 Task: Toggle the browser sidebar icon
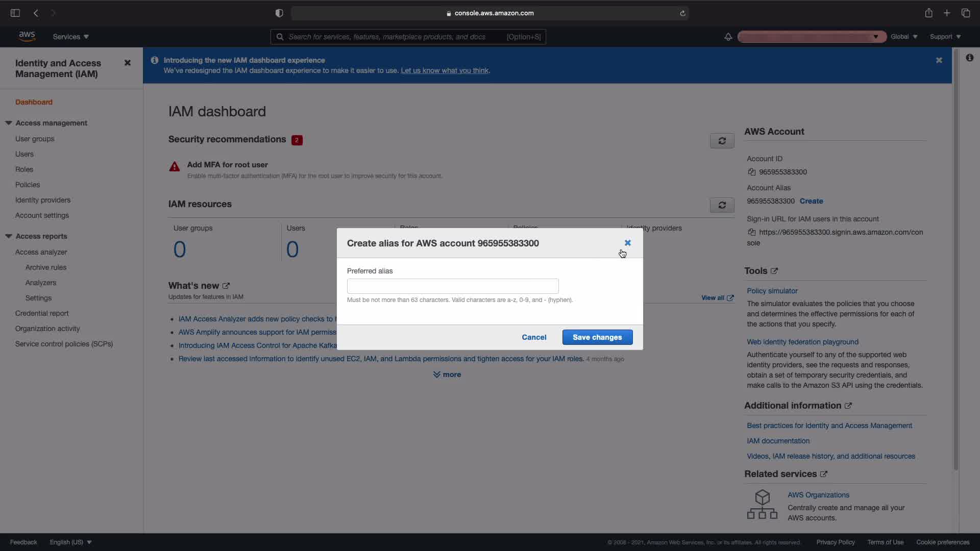15,13
